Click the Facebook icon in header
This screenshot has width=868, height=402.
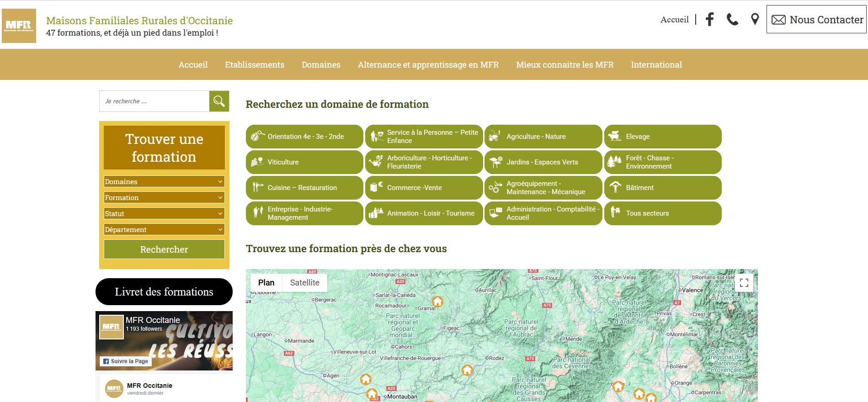pos(709,19)
